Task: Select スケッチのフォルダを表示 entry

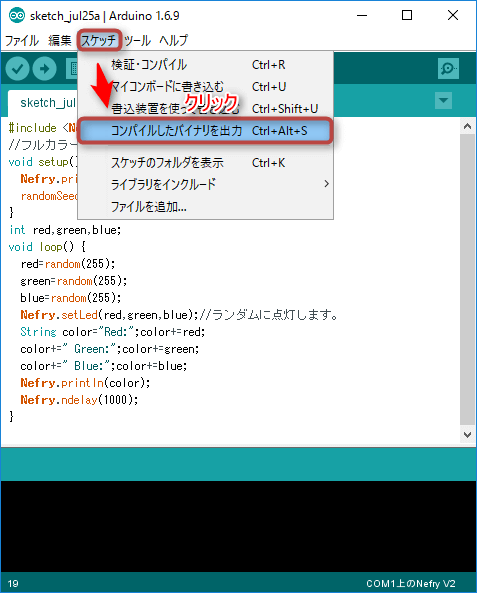Action: (x=205, y=163)
